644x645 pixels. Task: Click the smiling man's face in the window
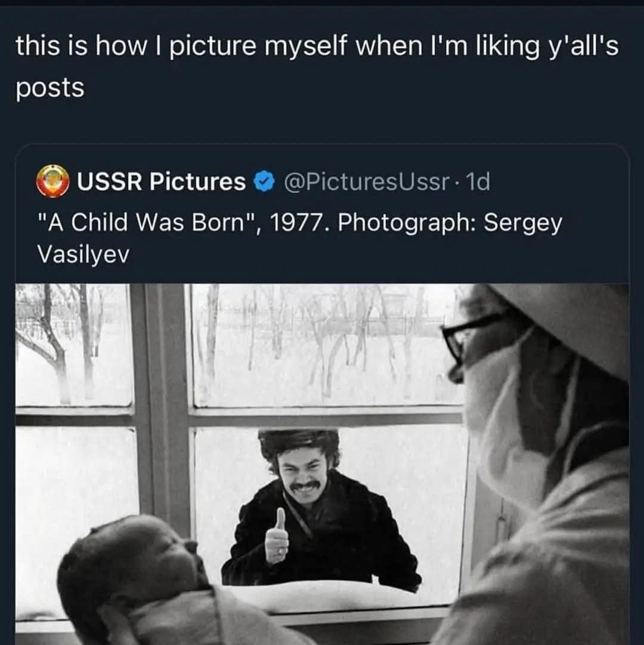[305, 474]
